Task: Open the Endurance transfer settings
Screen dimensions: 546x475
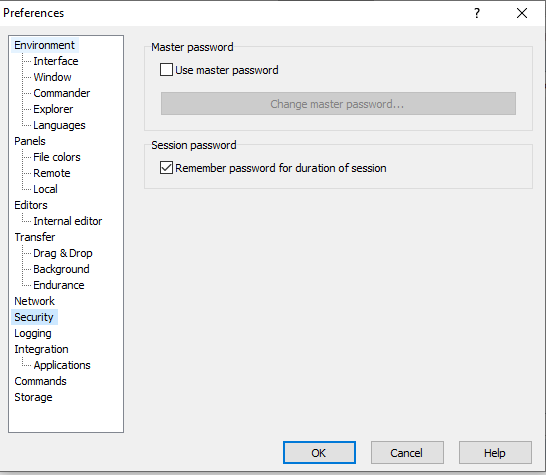Action: pos(59,285)
